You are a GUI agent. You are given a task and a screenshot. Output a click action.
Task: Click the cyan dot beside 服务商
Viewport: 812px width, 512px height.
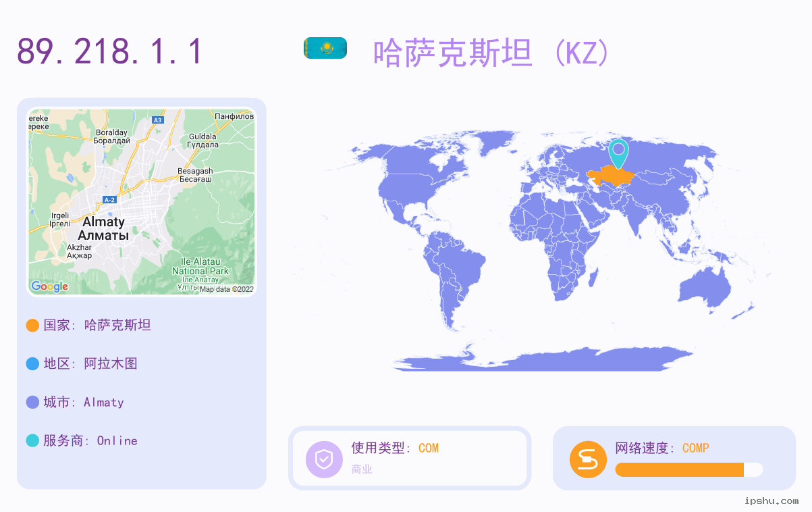(32, 441)
